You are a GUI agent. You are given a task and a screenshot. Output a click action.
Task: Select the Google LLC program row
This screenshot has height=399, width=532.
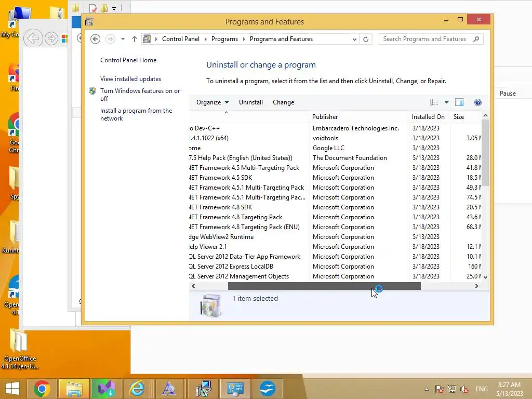335,148
